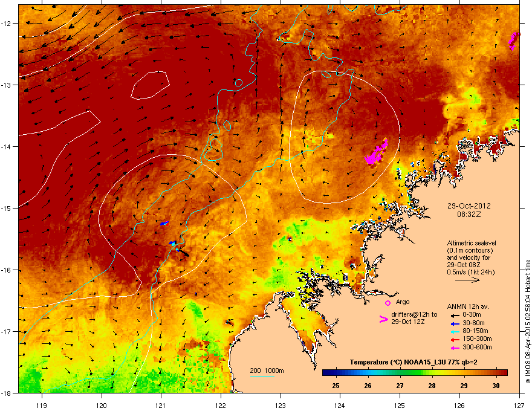The width and height of the screenshot is (532, 411).
Task: Click the magenta drifters arrowhead legend symbol
Action: (x=383, y=319)
